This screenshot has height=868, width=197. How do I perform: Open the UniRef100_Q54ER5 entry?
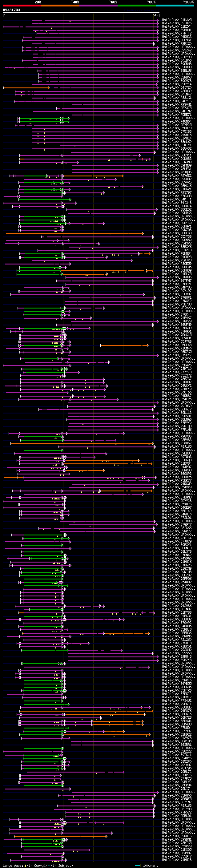tap(177, 399)
